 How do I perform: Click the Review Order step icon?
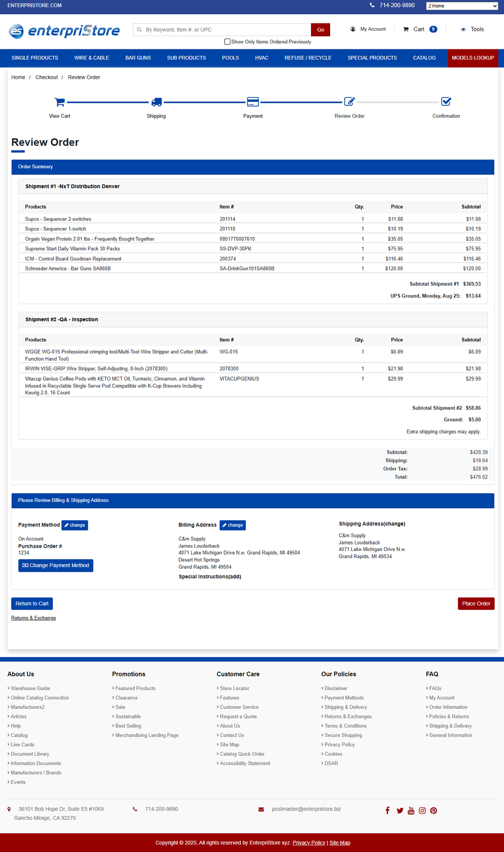pyautogui.click(x=349, y=102)
